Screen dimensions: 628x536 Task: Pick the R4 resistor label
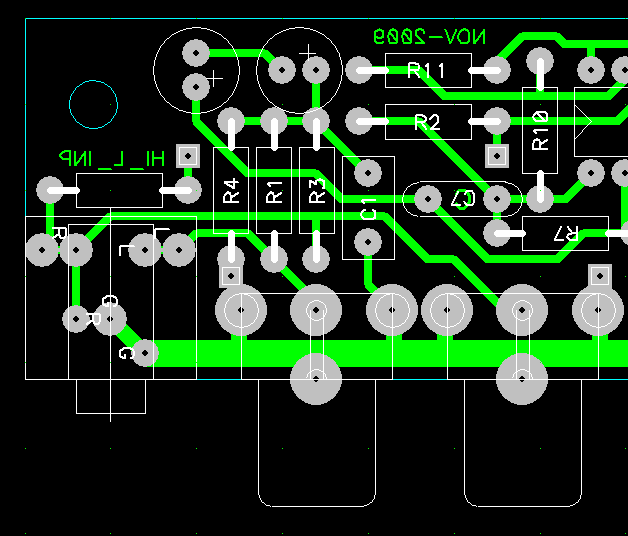pos(231,191)
